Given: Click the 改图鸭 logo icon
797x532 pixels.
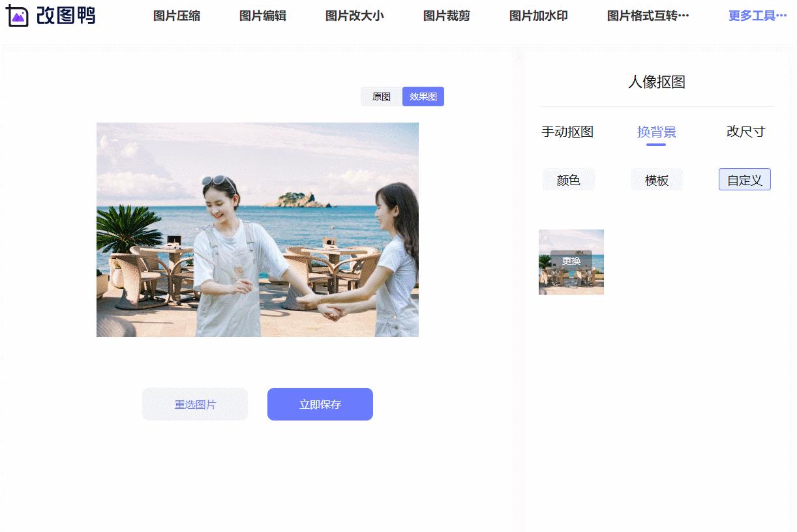Looking at the screenshot, I should pos(18,16).
